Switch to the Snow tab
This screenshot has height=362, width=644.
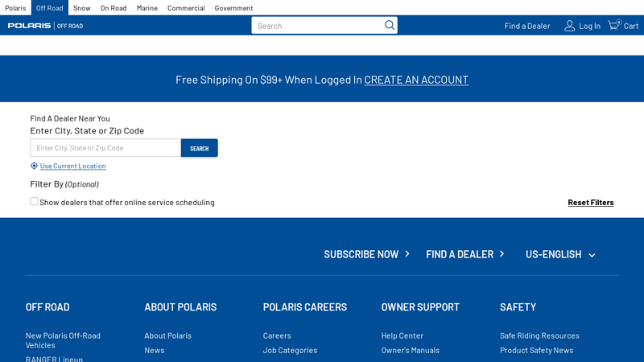point(81,8)
